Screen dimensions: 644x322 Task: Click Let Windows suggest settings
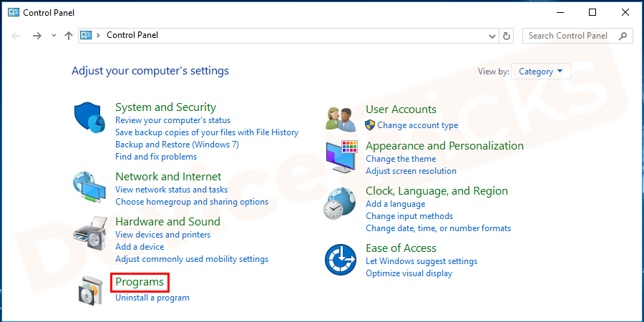tap(421, 261)
